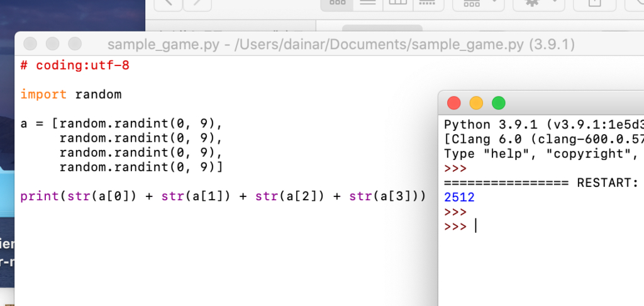This screenshot has width=644, height=306.
Task: Close the Python shell with red button
Action: [x=453, y=103]
